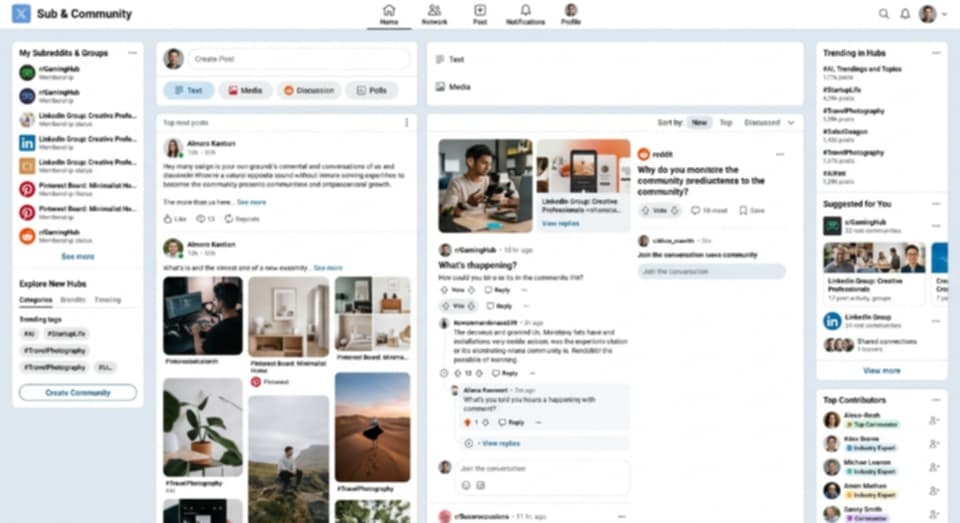960x523 pixels.
Task: Click the bell icon beside the search magnifier
Action: click(x=904, y=13)
